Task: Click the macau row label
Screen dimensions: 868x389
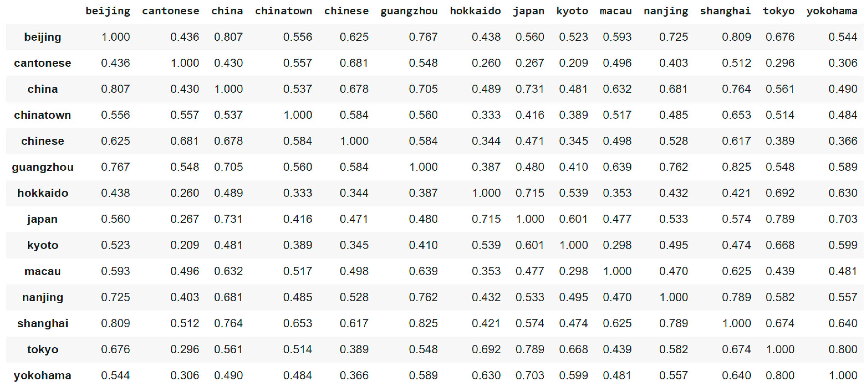Action: (43, 271)
